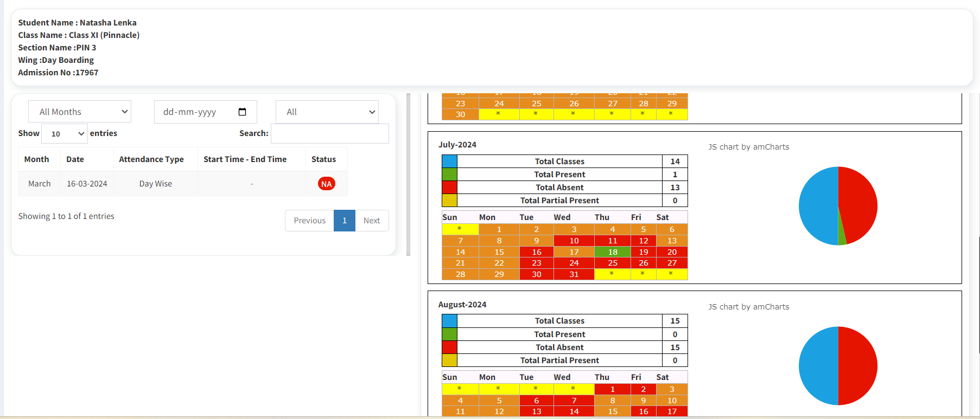Open the All Months dropdown
Viewport: 980px width, 419px height.
coord(80,112)
